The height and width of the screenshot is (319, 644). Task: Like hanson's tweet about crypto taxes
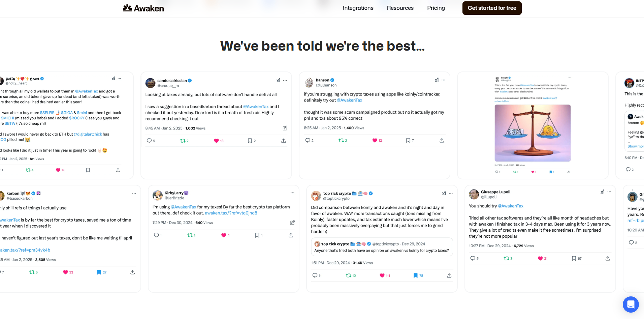point(375,140)
